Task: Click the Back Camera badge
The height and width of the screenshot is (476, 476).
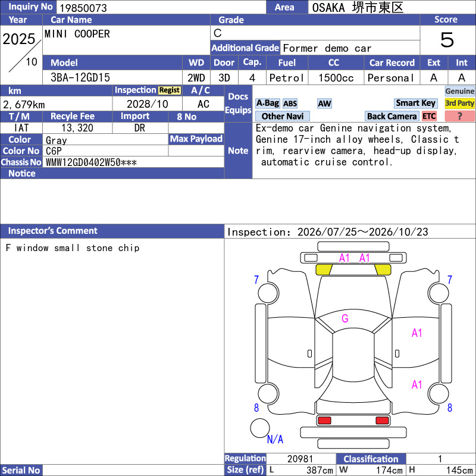Action: click(x=392, y=116)
